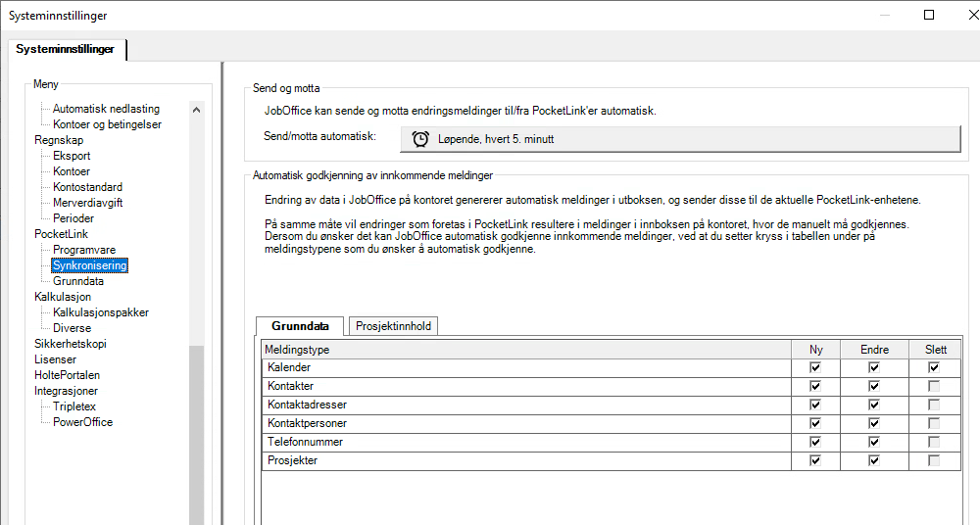Enable Slett checkbox for Kontaktpersoner

[934, 423]
